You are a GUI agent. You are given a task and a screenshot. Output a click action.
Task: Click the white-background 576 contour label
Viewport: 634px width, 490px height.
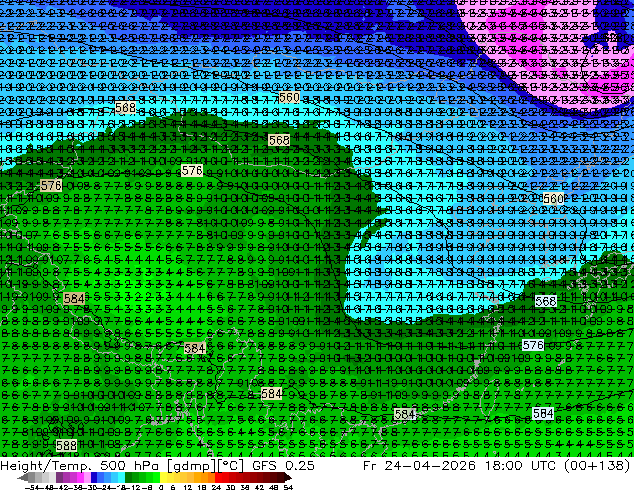point(533,345)
